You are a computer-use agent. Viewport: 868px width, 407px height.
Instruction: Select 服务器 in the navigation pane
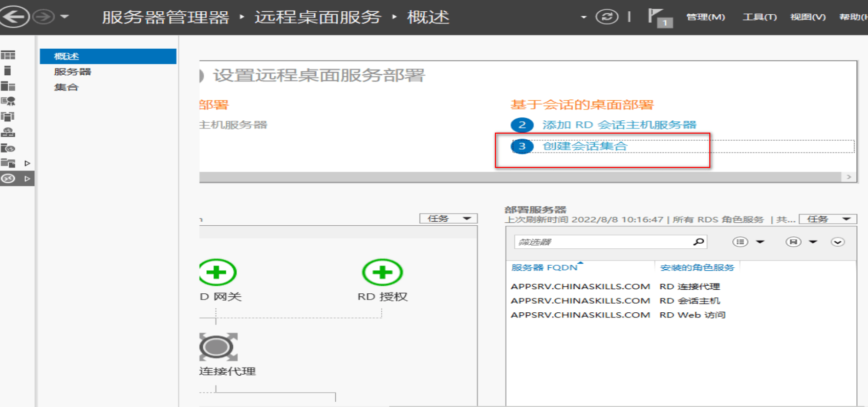pos(73,72)
